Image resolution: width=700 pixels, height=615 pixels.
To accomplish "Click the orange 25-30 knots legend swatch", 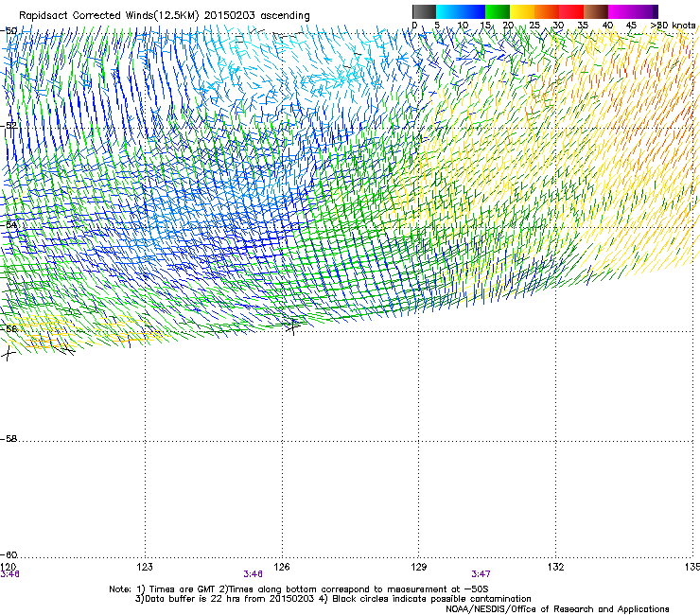I will tap(547, 11).
